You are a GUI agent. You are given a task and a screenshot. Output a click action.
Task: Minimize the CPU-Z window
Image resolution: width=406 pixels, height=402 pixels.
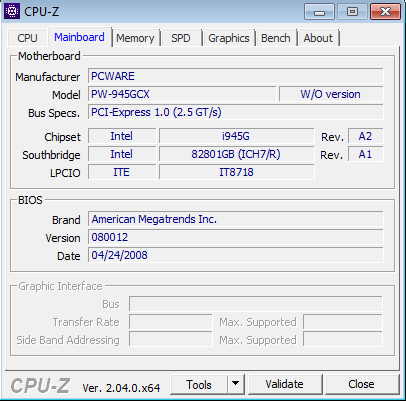[319, 12]
